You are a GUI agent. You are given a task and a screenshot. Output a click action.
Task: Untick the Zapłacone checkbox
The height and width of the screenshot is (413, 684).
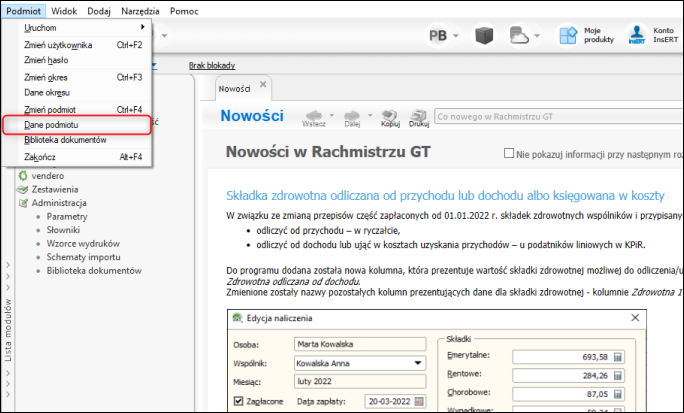pyautogui.click(x=238, y=401)
